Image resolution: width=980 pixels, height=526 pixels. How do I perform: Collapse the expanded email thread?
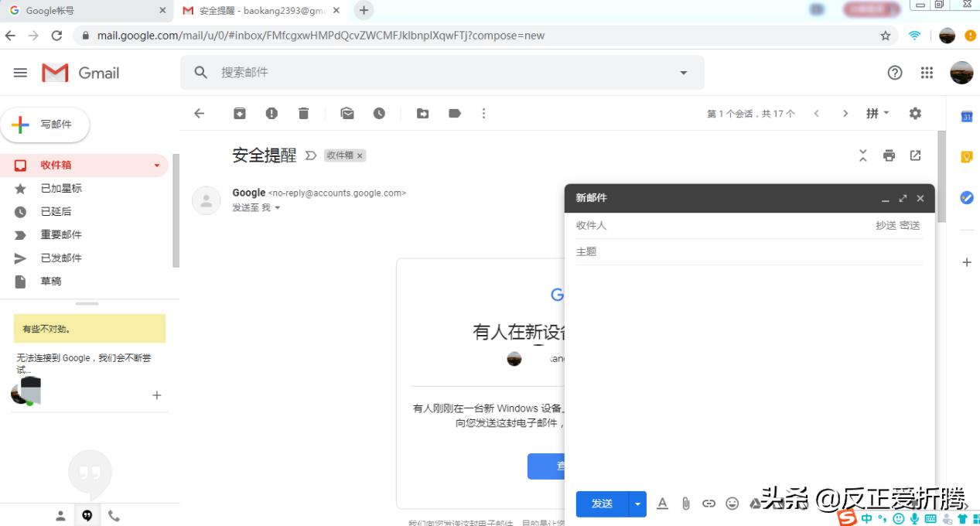point(862,155)
